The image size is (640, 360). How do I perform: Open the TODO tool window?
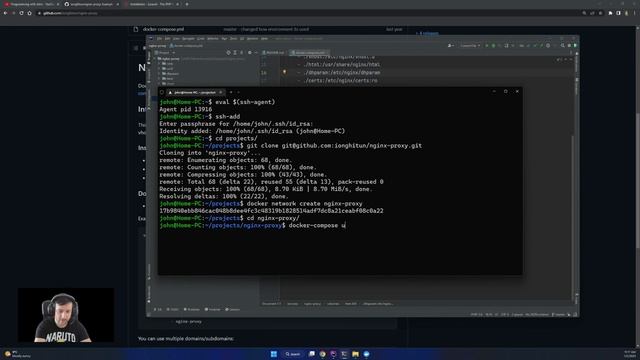click(x=173, y=310)
